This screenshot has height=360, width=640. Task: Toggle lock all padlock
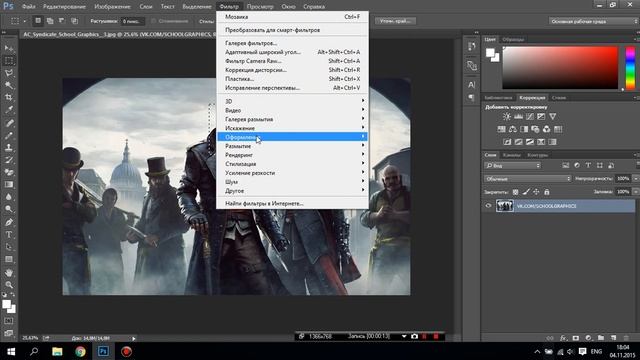click(547, 192)
